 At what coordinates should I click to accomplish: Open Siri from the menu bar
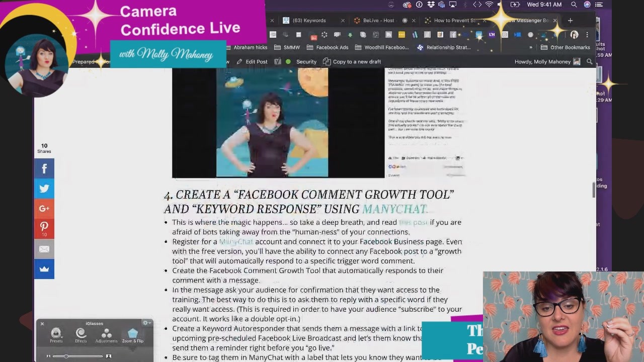point(587,5)
